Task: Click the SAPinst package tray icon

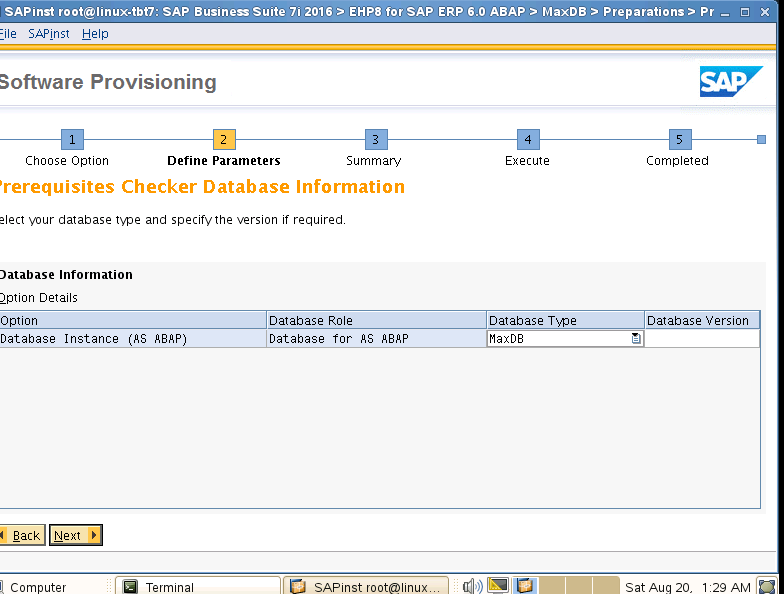Action: (524, 585)
